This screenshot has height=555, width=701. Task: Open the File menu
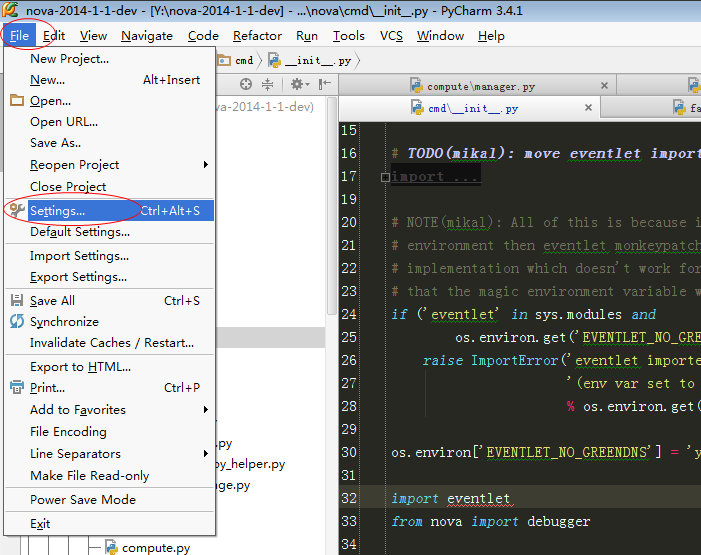[19, 36]
